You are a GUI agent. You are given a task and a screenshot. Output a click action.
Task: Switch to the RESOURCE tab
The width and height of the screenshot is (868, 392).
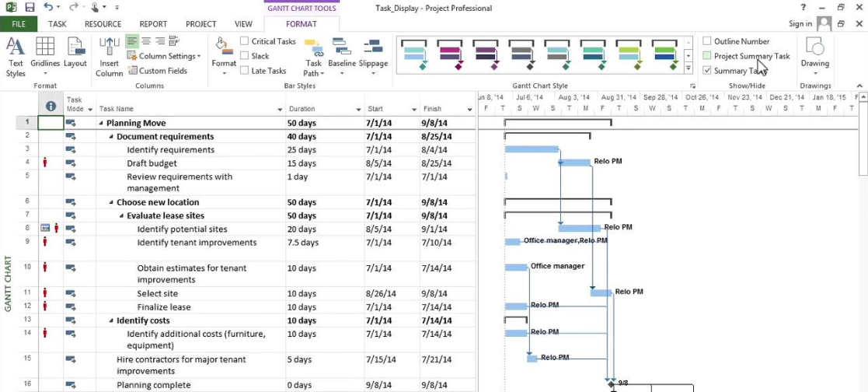point(103,24)
